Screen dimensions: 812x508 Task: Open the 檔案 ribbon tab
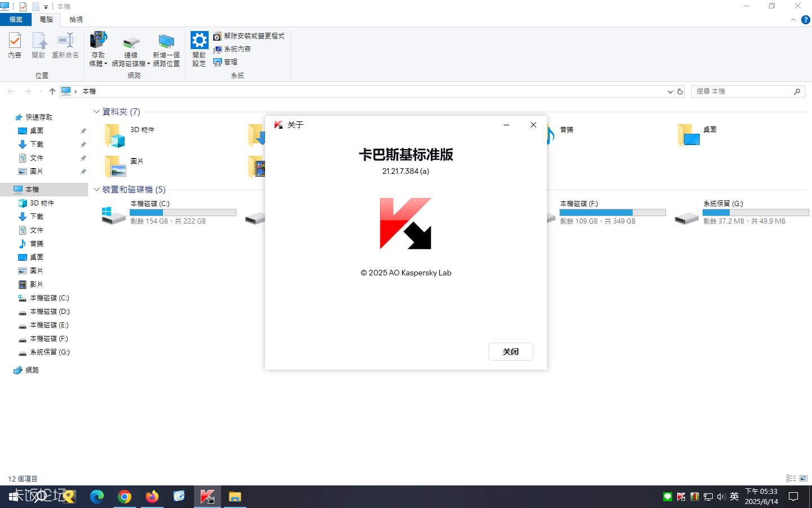(x=16, y=19)
